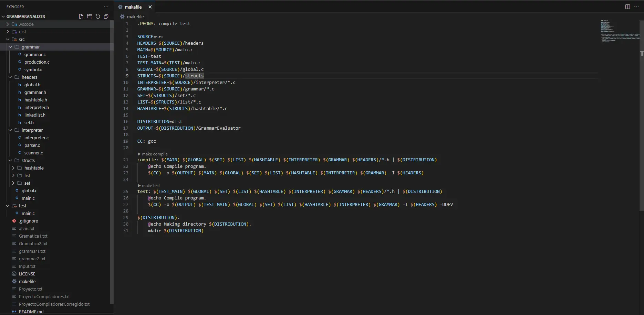Image resolution: width=644 pixels, height=315 pixels.
Task: Open README.md file
Action: coord(57,312)
